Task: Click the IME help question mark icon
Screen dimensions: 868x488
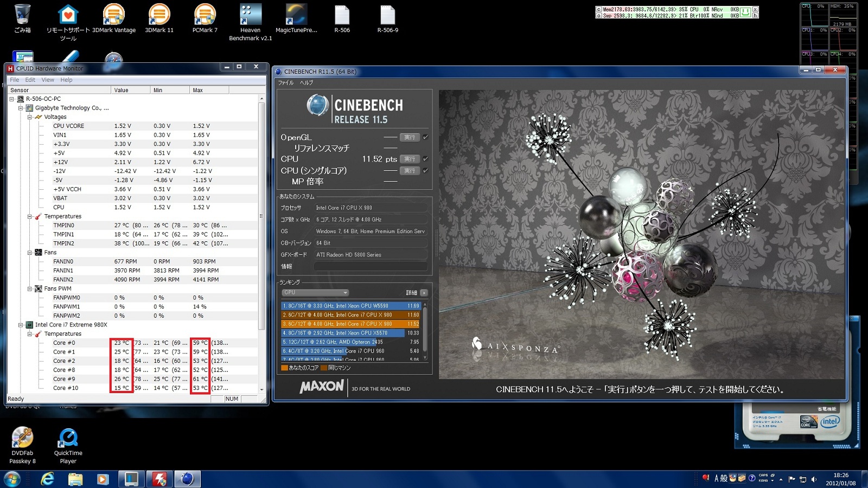Action: pos(752,478)
